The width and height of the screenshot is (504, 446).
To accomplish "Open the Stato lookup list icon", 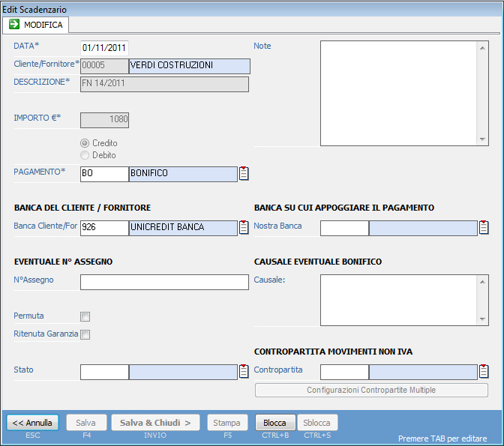I will pyautogui.click(x=244, y=371).
